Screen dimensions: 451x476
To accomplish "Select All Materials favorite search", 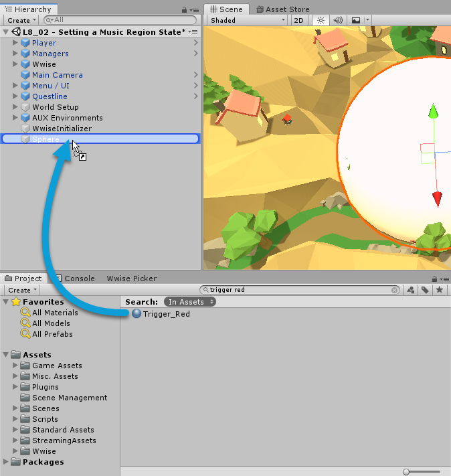I will pyautogui.click(x=55, y=313).
